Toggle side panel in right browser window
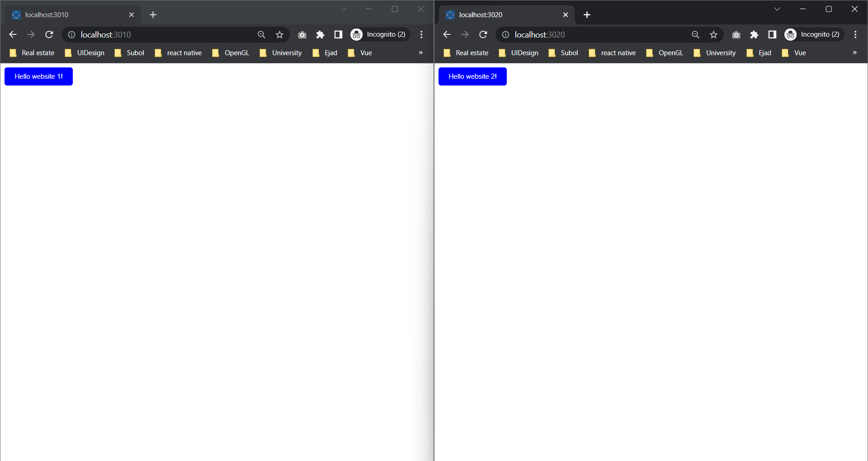Screen dimensions: 868x461 click(x=772, y=34)
